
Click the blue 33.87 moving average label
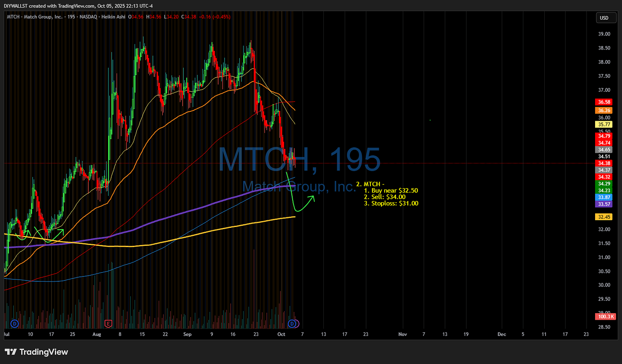604,197
